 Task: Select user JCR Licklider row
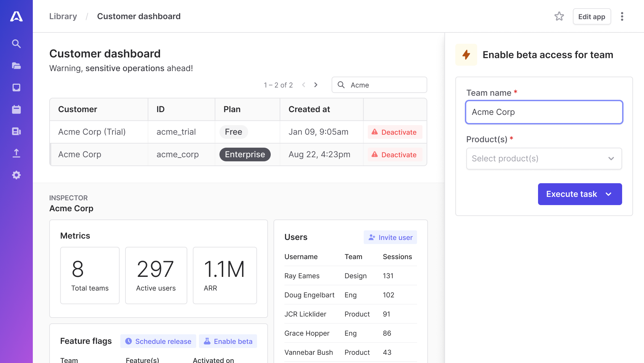(x=351, y=314)
